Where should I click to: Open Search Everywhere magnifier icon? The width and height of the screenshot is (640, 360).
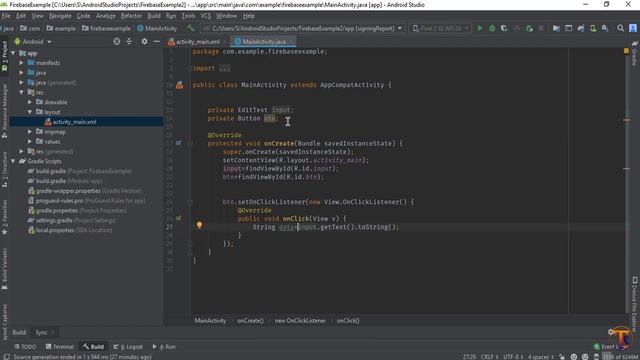pyautogui.click(x=620, y=28)
